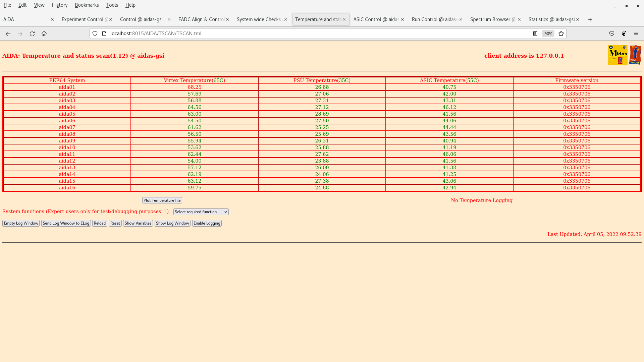Open the Bookmarks menu
Image resolution: width=644 pixels, height=362 pixels.
[x=87, y=5]
